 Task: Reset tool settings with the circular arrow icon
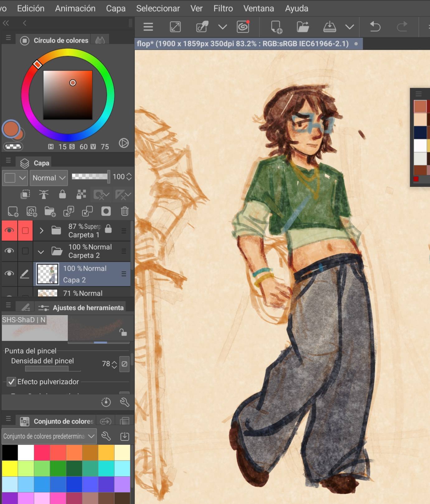pyautogui.click(x=106, y=402)
